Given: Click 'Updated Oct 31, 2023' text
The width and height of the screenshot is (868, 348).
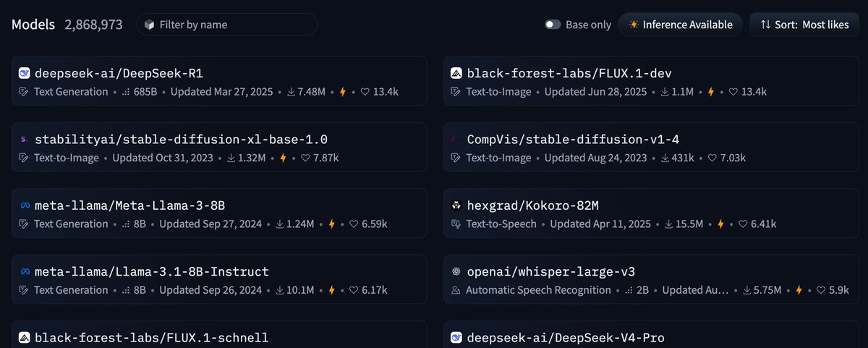Looking at the screenshot, I should pyautogui.click(x=162, y=158).
